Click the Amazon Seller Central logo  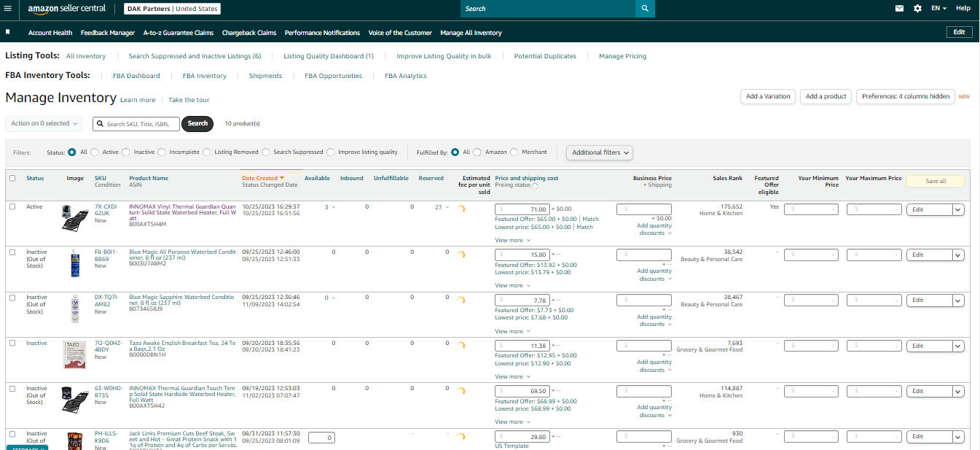[x=67, y=9]
